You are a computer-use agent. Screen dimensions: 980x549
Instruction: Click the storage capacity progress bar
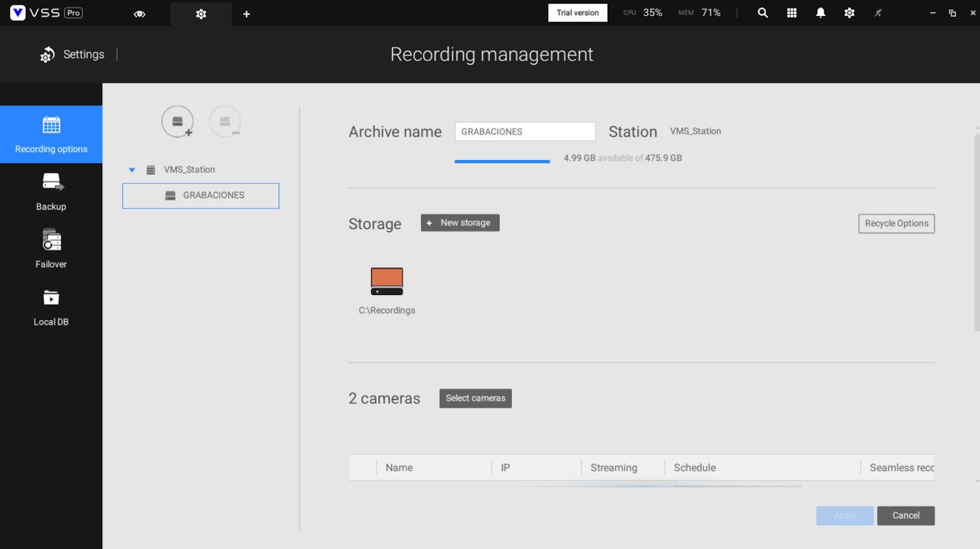(502, 162)
